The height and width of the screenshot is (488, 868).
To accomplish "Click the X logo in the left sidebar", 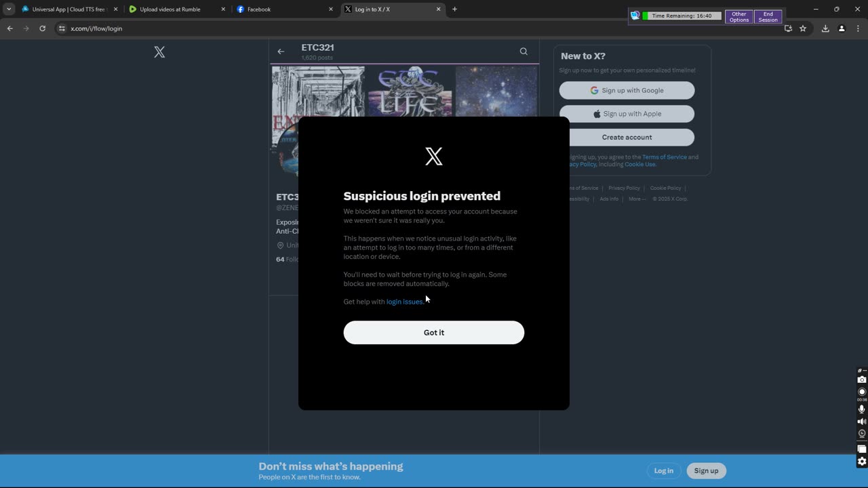I will pyautogui.click(x=159, y=52).
